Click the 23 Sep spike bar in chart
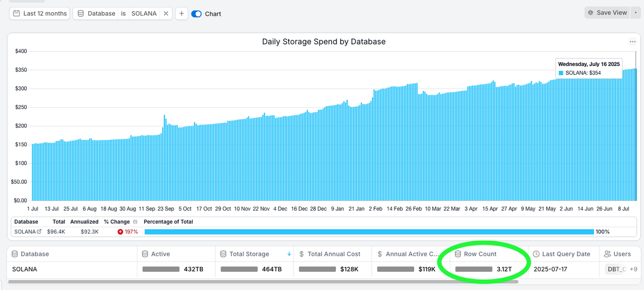Image resolution: width=644 pixels, height=290 pixels. tap(164, 157)
